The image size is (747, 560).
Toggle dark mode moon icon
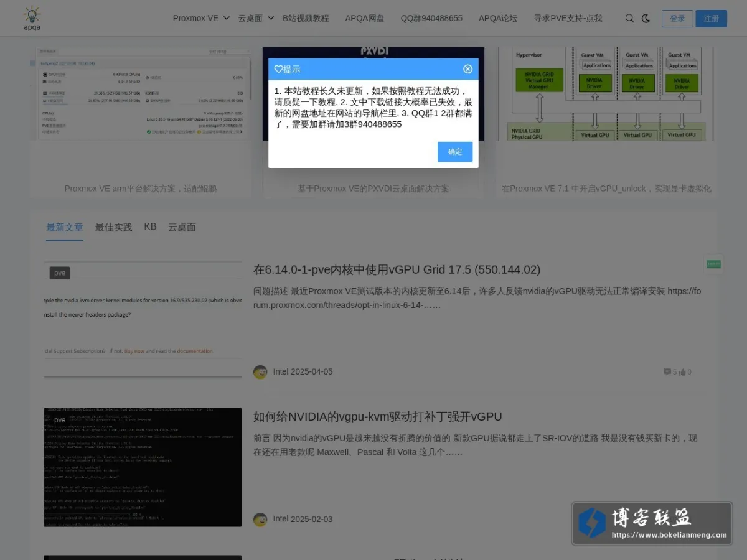pyautogui.click(x=646, y=19)
